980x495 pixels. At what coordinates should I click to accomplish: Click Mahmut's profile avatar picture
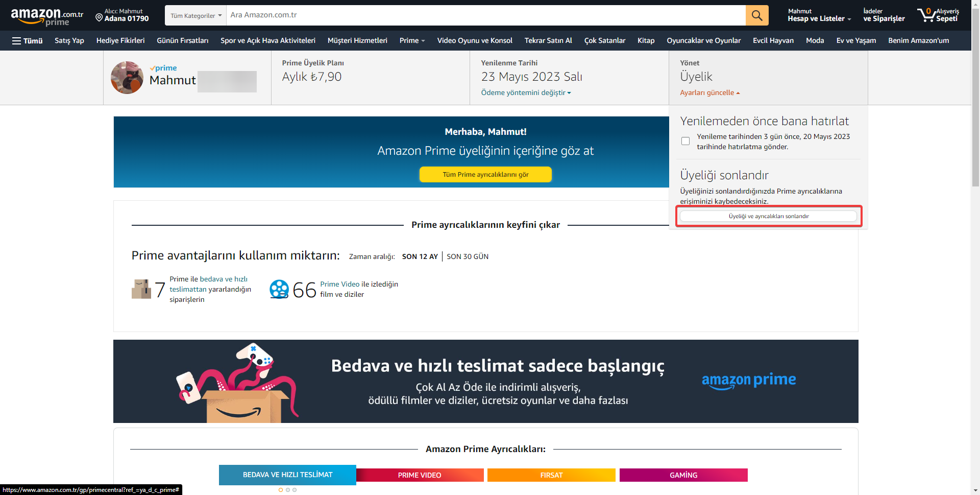[127, 78]
